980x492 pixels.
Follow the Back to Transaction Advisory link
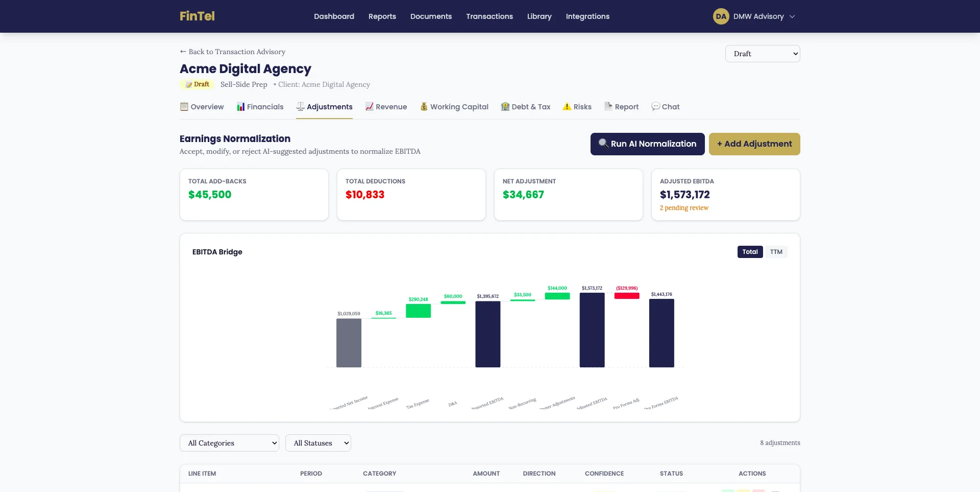[232, 51]
